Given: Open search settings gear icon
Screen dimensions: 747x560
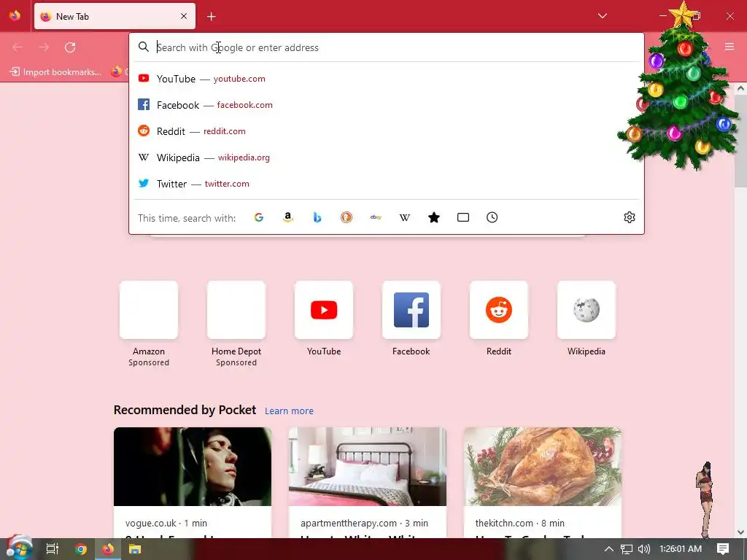Looking at the screenshot, I should (x=630, y=217).
